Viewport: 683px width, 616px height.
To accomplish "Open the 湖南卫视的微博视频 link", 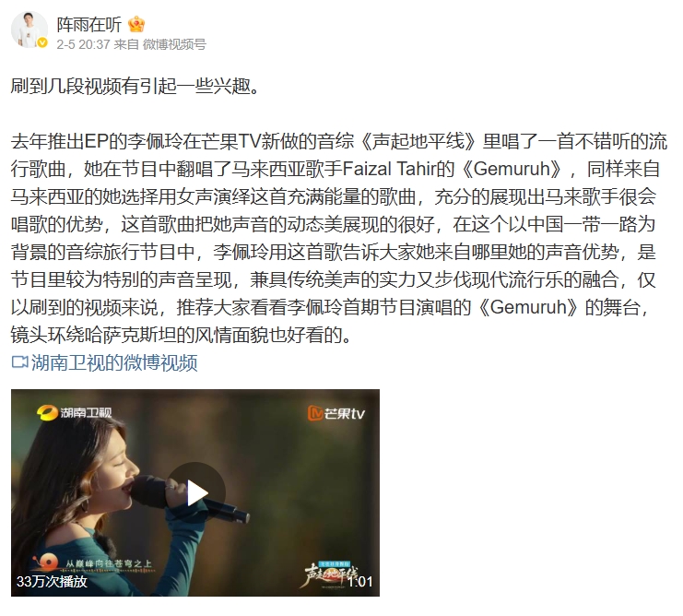I will point(114,362).
